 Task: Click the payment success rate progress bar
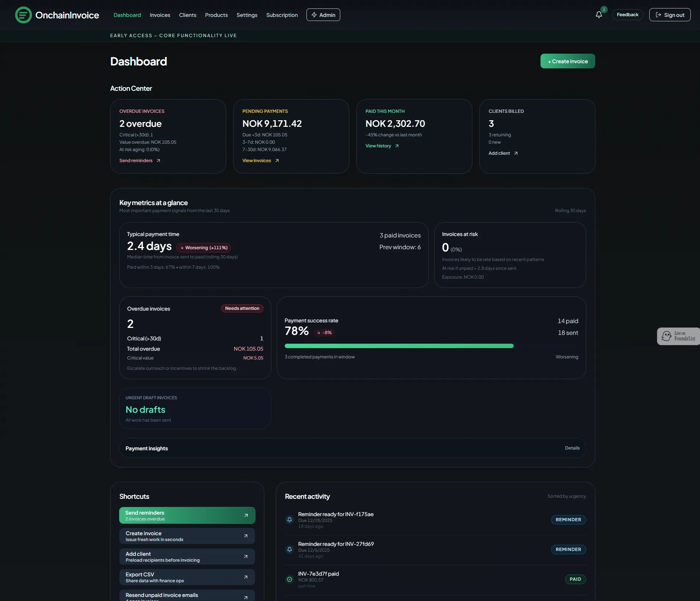pos(399,346)
